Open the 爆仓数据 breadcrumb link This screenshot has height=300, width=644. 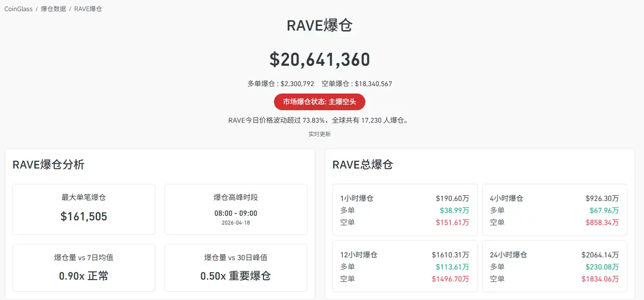[x=53, y=9]
